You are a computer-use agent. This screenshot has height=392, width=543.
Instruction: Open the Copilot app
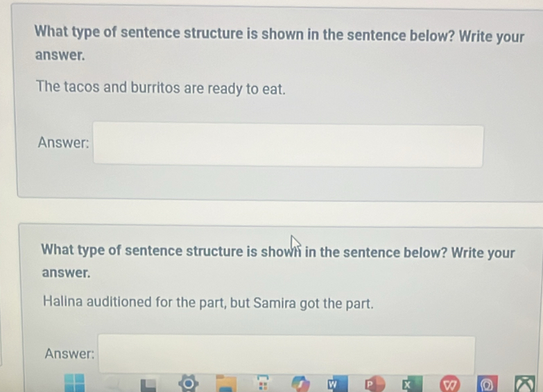tap(299, 383)
